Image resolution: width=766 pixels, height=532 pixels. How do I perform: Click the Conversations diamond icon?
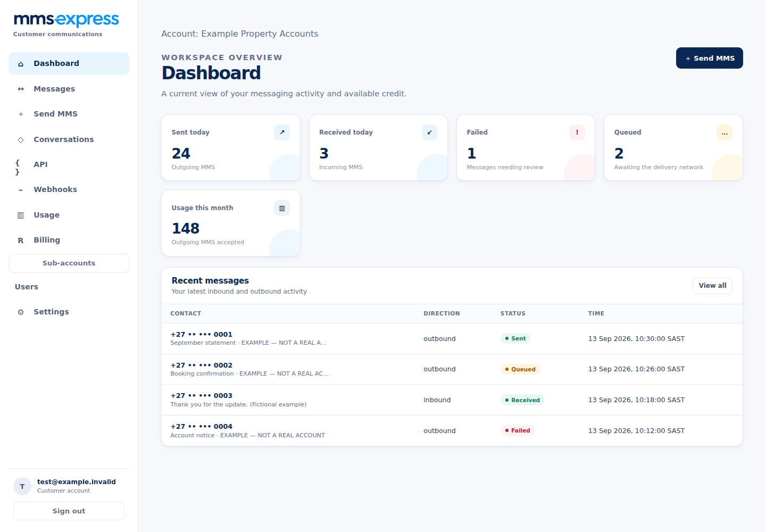click(x=21, y=139)
